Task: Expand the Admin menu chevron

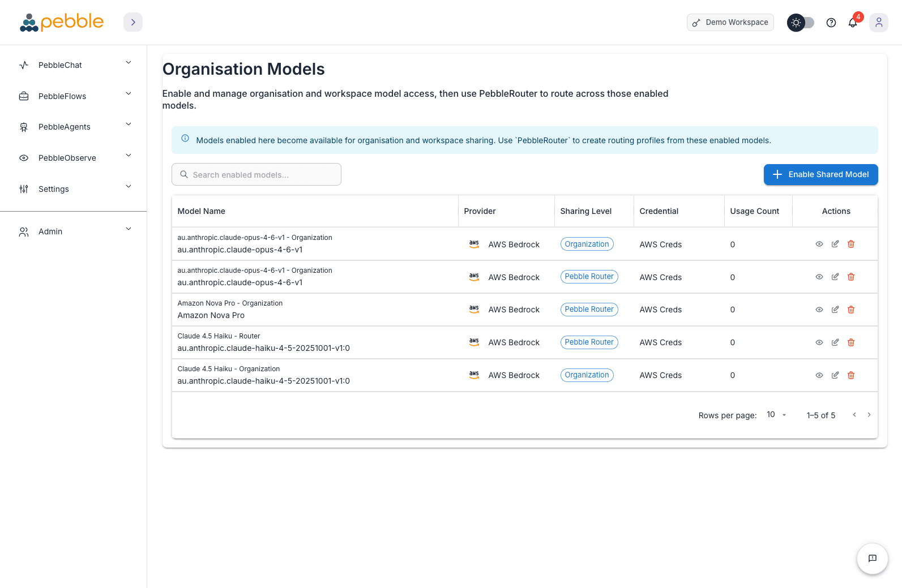Action: pyautogui.click(x=129, y=229)
